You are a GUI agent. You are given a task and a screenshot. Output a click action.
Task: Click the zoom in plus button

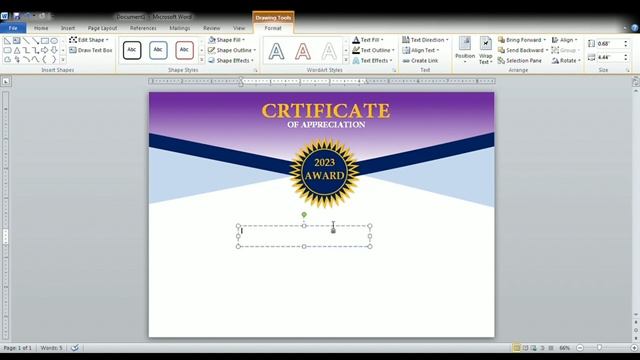(634, 348)
